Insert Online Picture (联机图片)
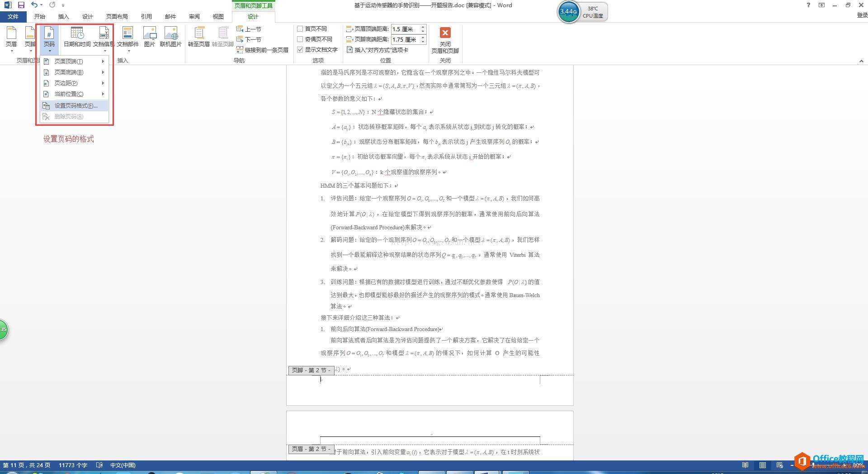The image size is (868, 474). coord(171,37)
